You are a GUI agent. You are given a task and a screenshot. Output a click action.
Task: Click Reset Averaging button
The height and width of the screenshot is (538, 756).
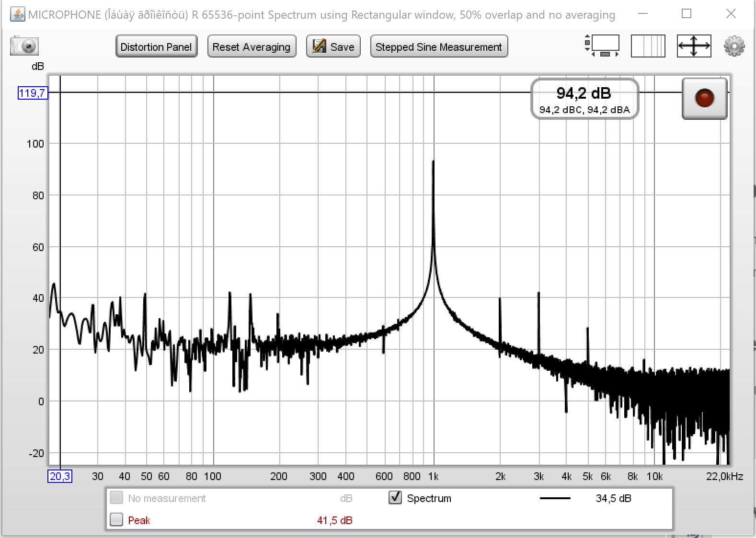pos(252,46)
